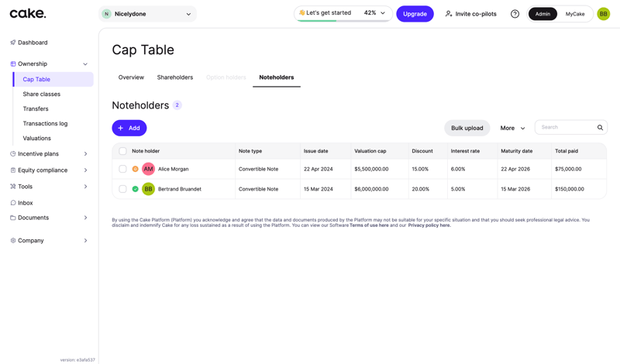Go to Dashboard in the sidebar

33,43
